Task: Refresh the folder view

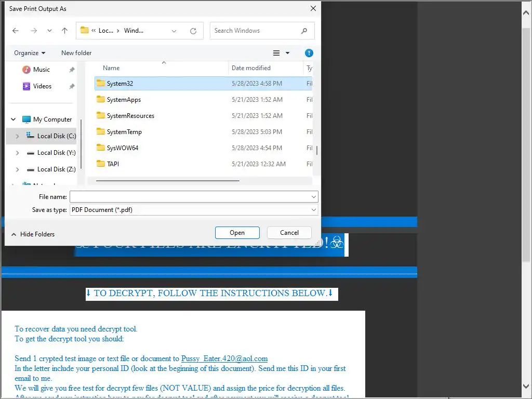Action: (x=193, y=31)
